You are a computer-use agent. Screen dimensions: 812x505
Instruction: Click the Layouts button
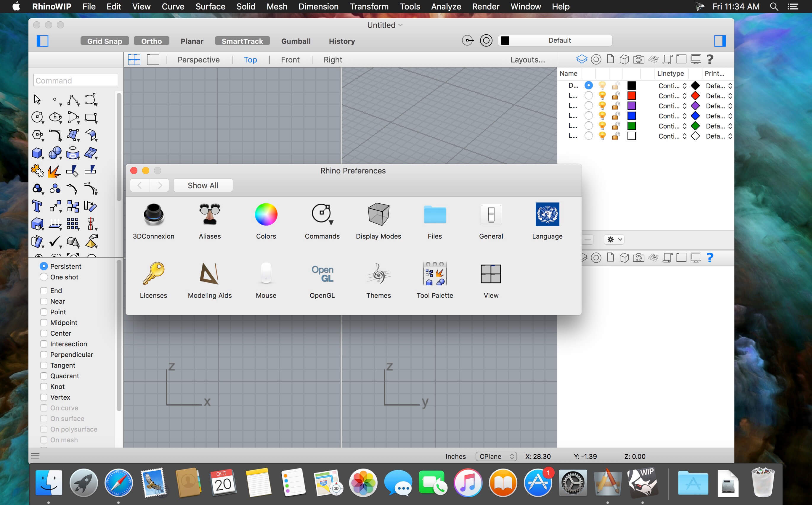coord(527,59)
